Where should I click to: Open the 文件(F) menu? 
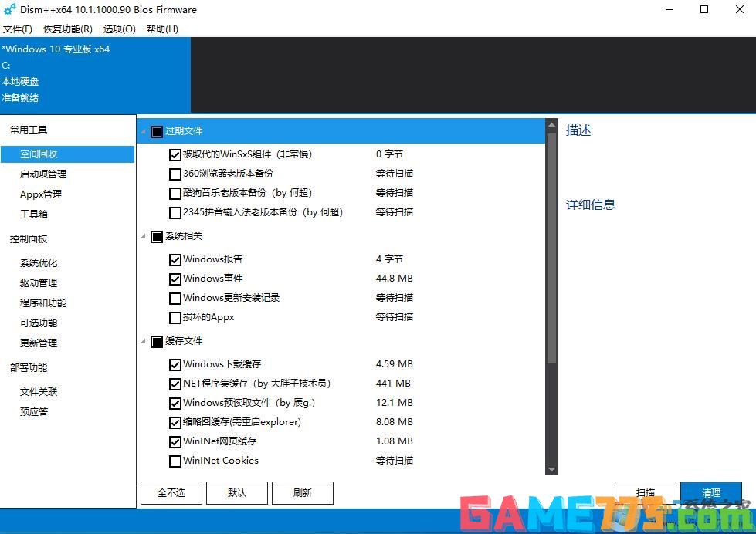tap(17, 29)
